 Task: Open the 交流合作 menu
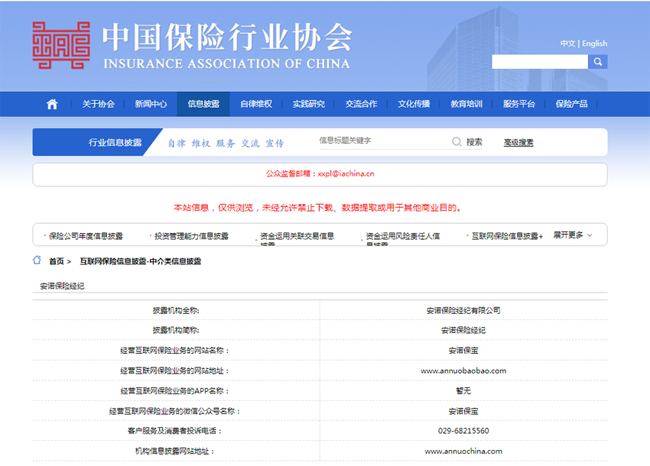(x=361, y=104)
